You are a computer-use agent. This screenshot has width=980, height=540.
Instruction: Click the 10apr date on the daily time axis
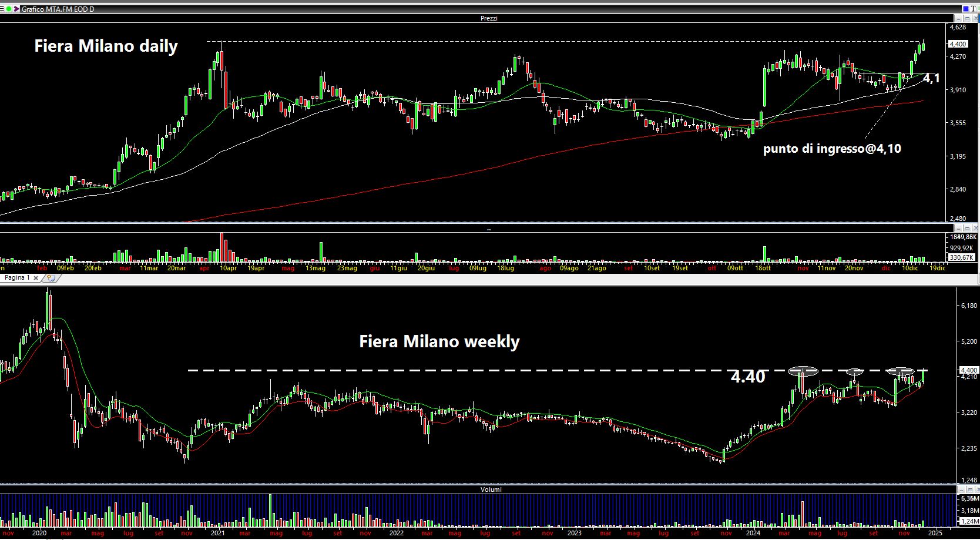pyautogui.click(x=229, y=268)
